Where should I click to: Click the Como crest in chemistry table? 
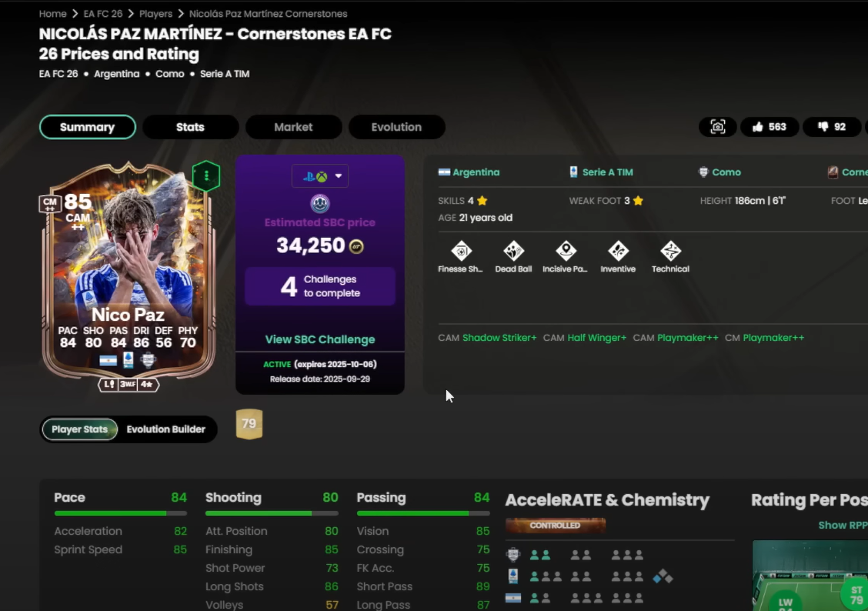(x=513, y=554)
